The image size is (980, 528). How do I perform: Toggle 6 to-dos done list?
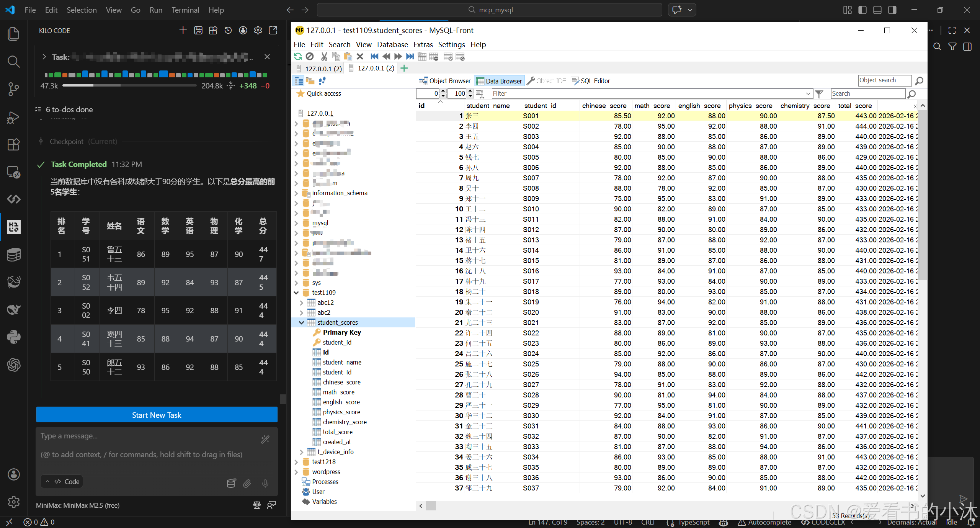pyautogui.click(x=69, y=110)
